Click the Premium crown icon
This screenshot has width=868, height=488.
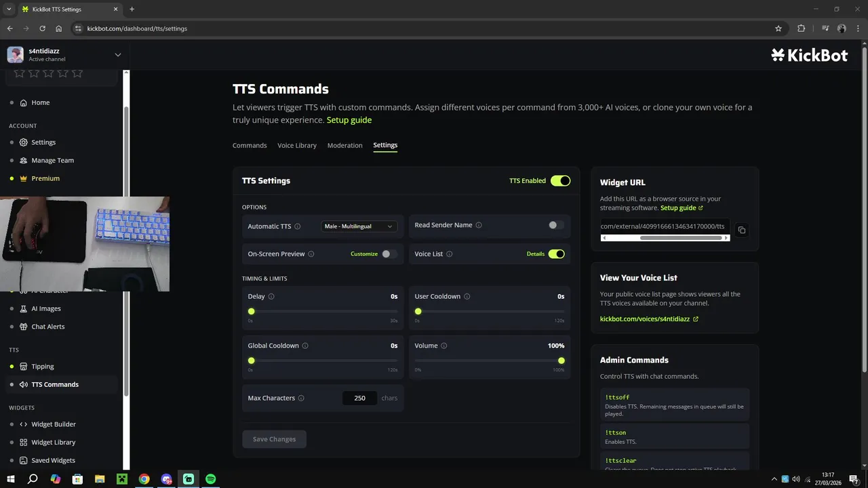pos(24,178)
